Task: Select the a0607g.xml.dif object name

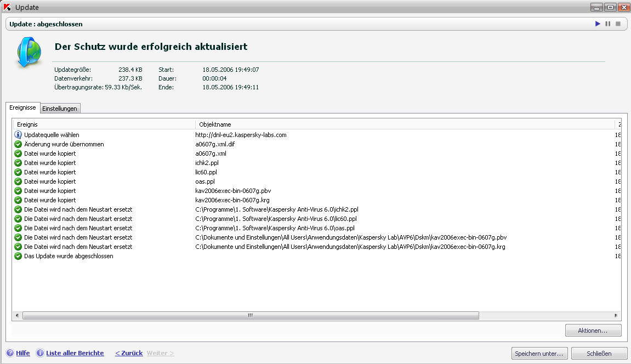Action: pyautogui.click(x=215, y=144)
